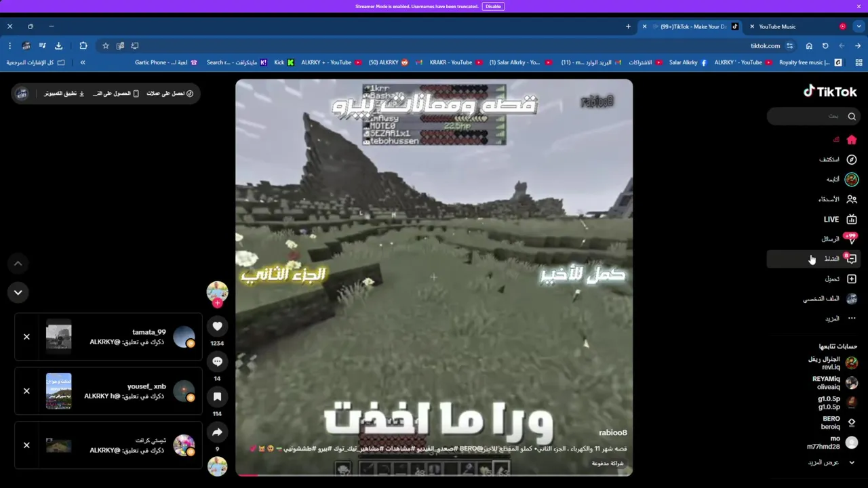The image size is (868, 488).
Task: Go to next video down arrow
Action: coord(18,292)
